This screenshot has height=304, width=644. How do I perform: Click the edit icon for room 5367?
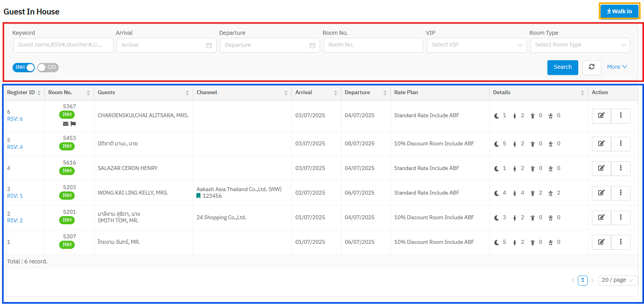(x=601, y=116)
